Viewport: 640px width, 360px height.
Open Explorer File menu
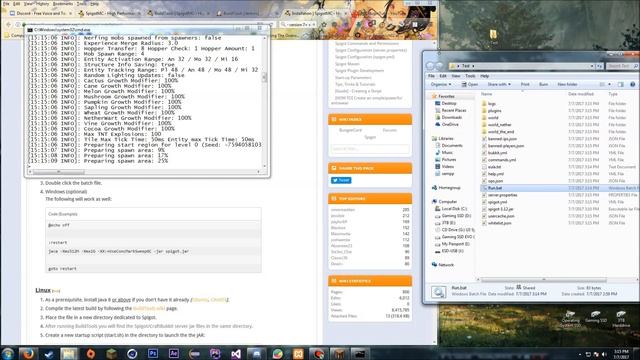(x=431, y=76)
